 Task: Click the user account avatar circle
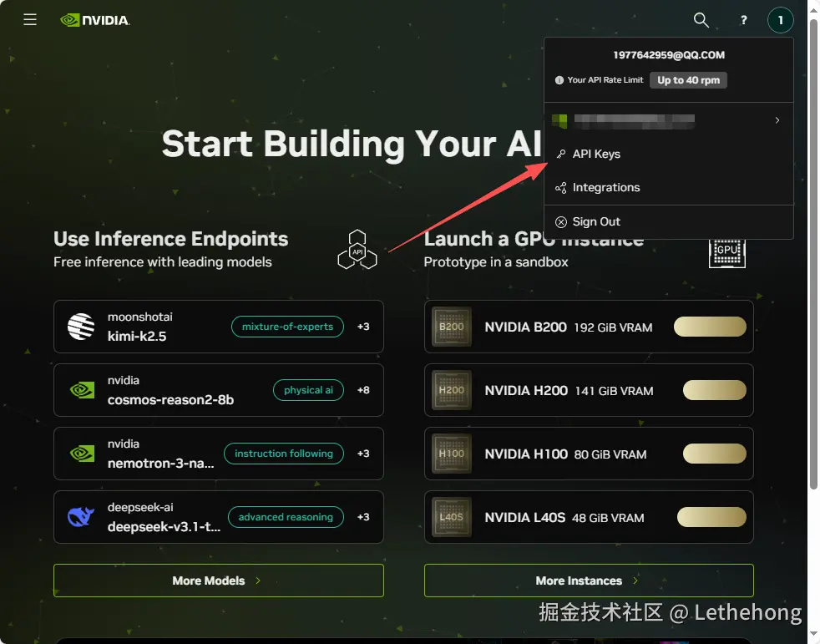780,20
